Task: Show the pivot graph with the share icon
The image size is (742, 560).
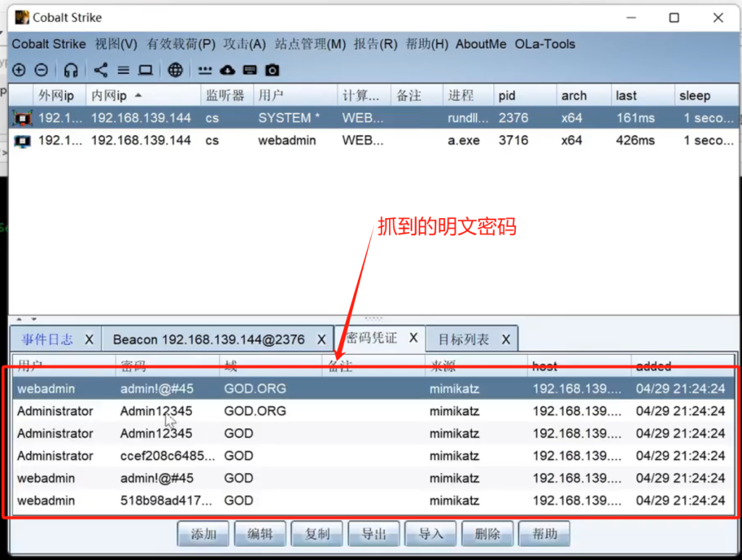Action: [100, 70]
